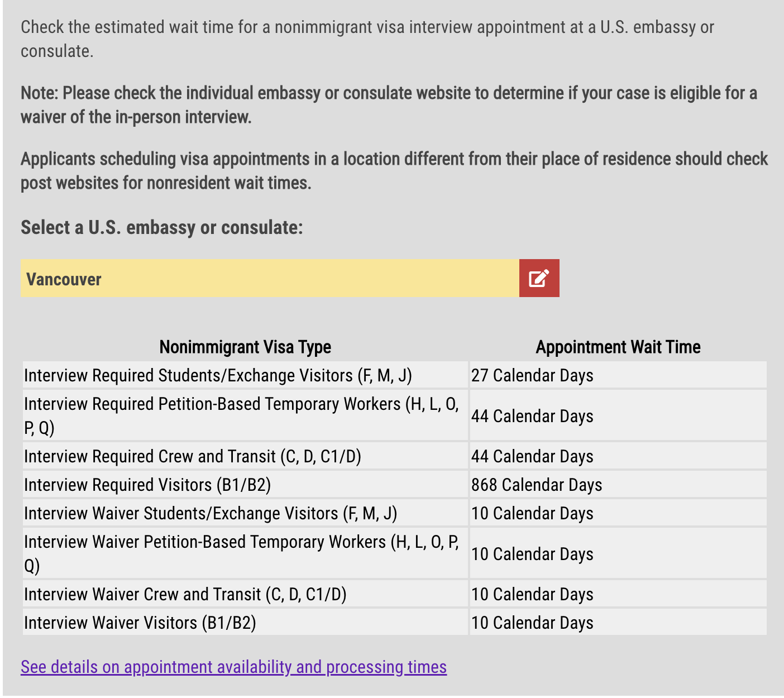Screen dimensions: 784x698
Task: Click the Select a U.S. embassy heading
Action: (162, 227)
